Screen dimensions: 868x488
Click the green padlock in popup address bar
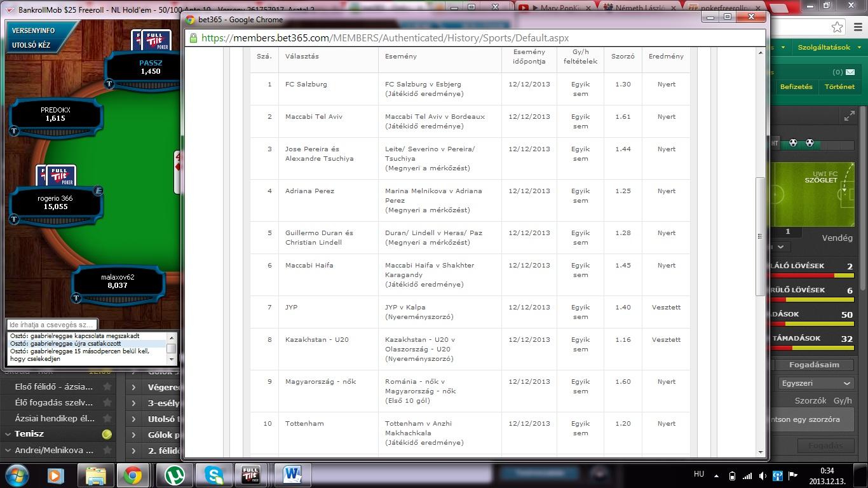coord(194,38)
